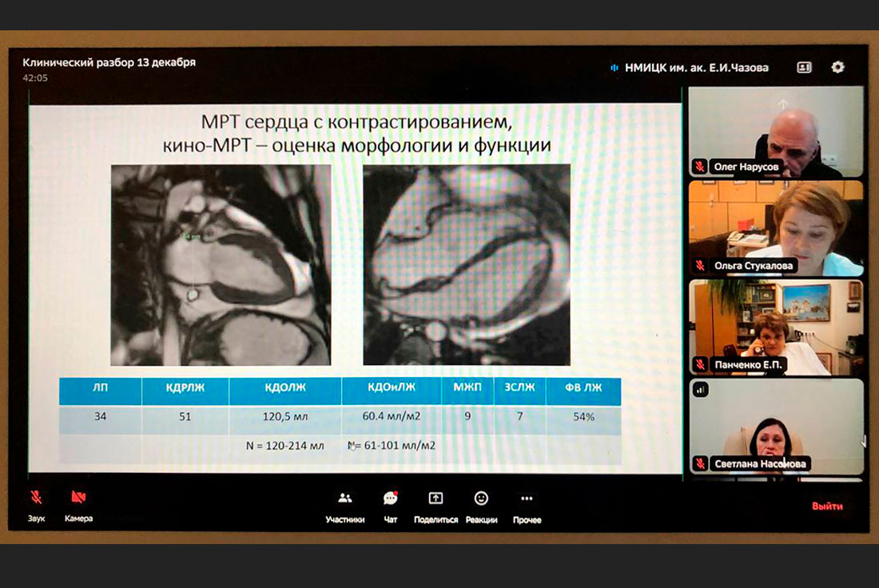Click the meeting timer 42:05

click(x=34, y=78)
